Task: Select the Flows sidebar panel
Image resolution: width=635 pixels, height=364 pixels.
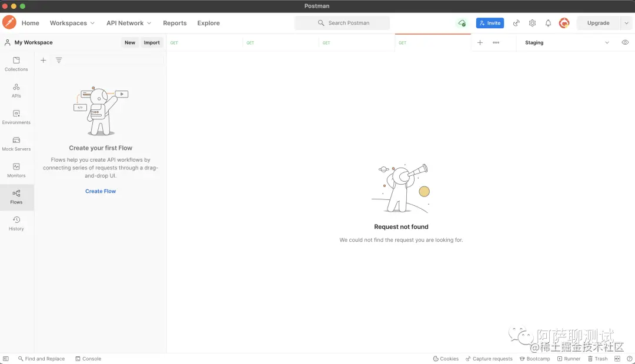Action: (16, 197)
